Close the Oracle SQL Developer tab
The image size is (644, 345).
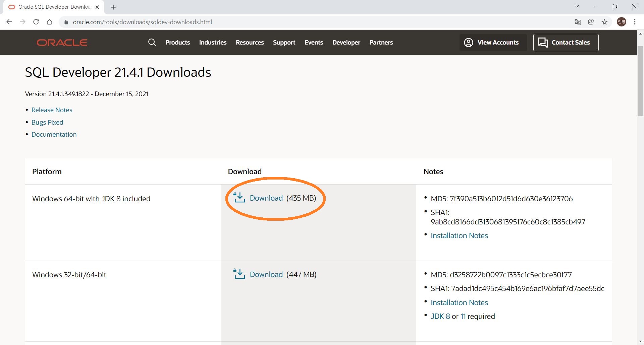click(97, 7)
